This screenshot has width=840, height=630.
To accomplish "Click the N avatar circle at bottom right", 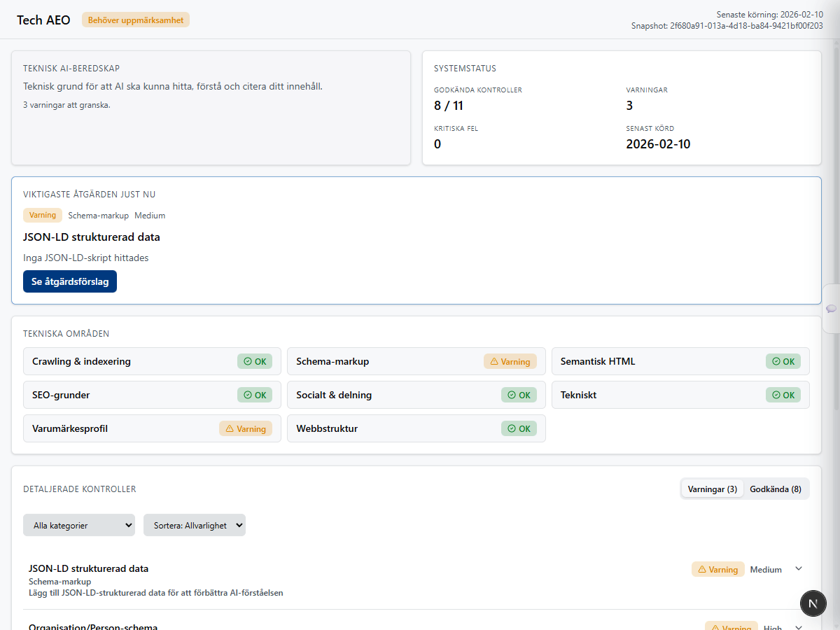I will coord(813,603).
